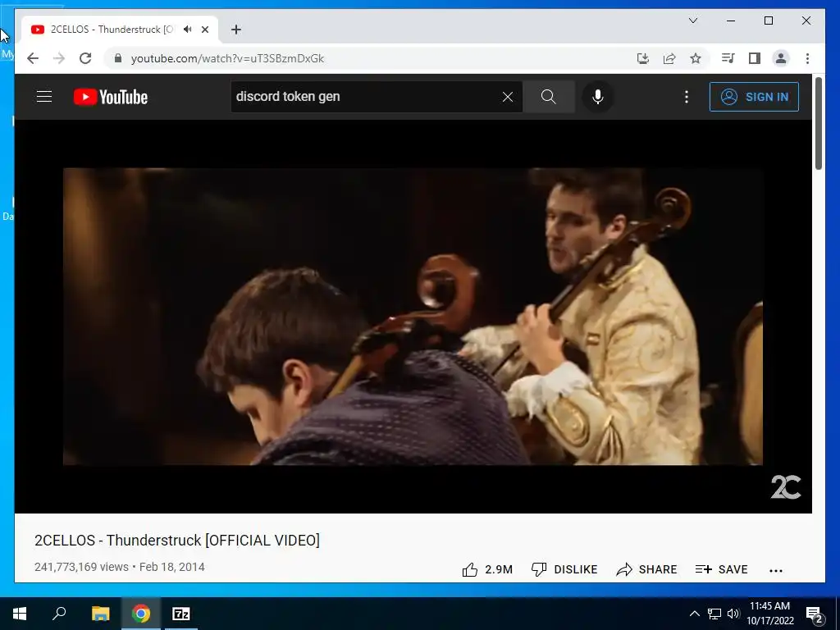Expand the tab search dropdown chevron
The width and height of the screenshot is (840, 630).
pos(692,21)
